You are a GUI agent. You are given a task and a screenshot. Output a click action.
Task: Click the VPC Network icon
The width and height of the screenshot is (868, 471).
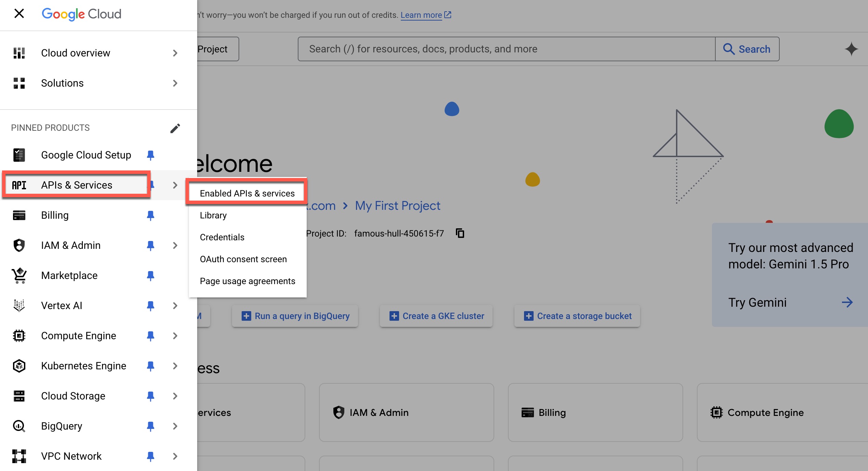tap(19, 456)
